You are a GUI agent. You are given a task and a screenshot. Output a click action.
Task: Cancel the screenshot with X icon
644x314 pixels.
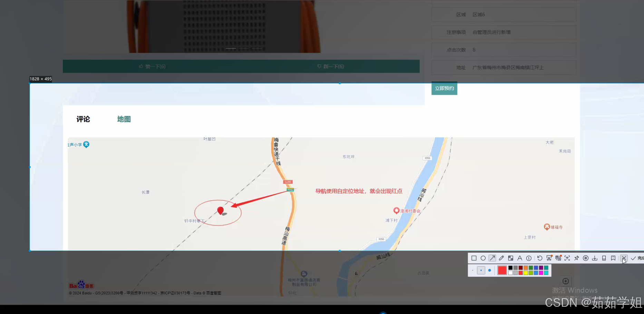pos(624,258)
